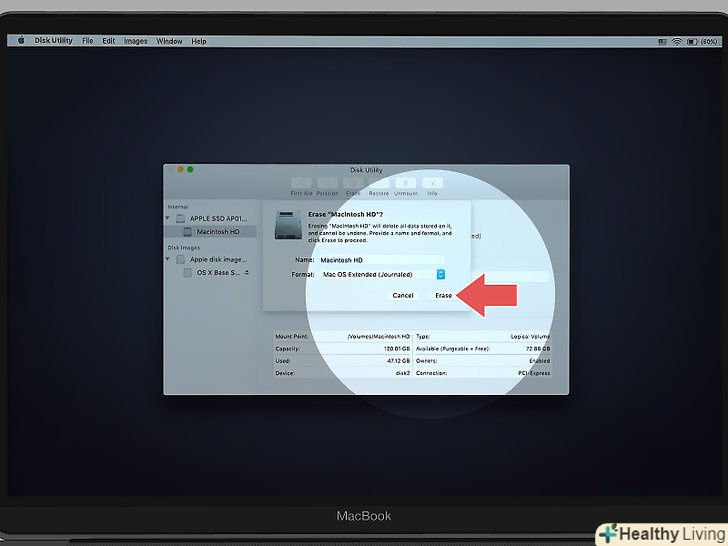
Task: Click the Cancel button
Action: coord(403,295)
